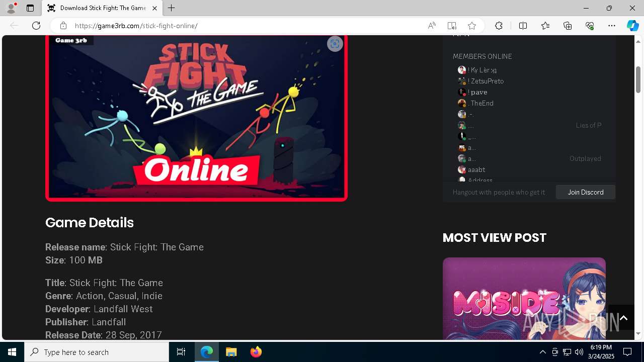Open Collections icon
The height and width of the screenshot is (362, 644).
coord(568,26)
